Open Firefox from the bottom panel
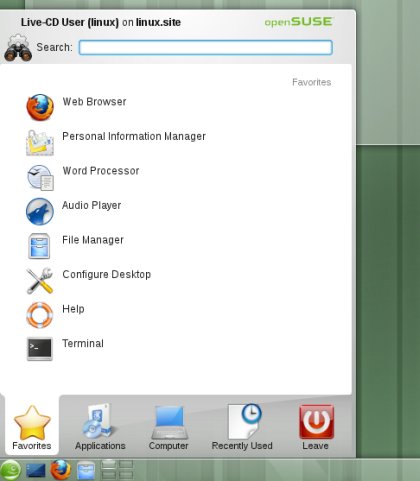Screen dimensions: 420x481 [61, 470]
